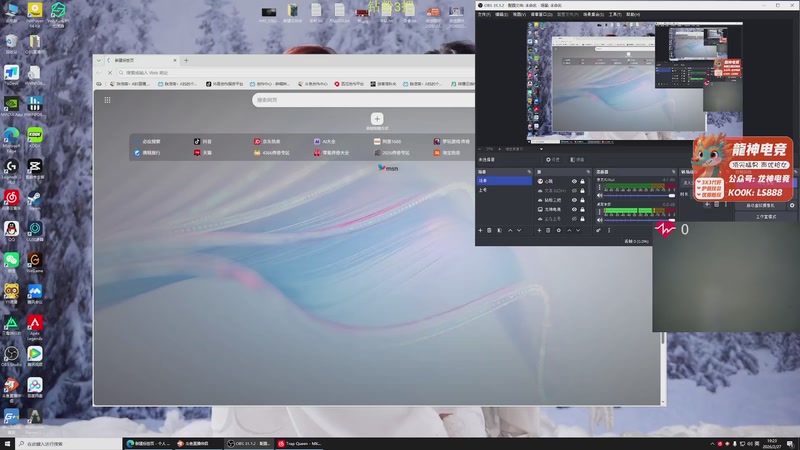Image resolution: width=800 pixels, height=450 pixels.
Task: Open advanced audio settings gear in OBS mixer
Action: (598, 231)
